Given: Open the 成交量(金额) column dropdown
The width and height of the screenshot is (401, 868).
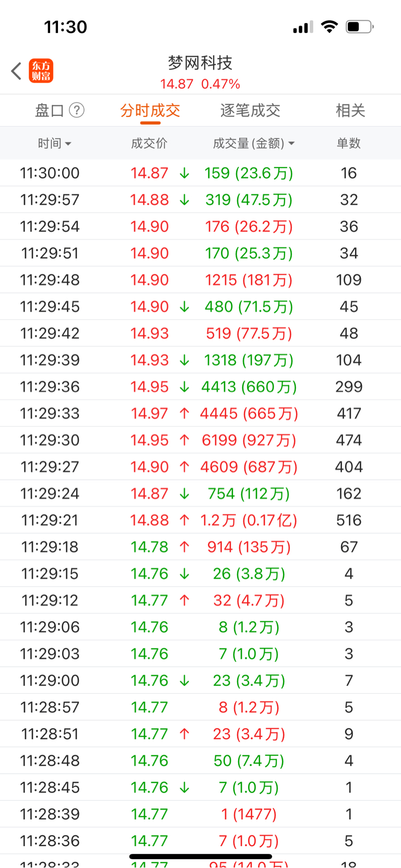Looking at the screenshot, I should click(254, 143).
